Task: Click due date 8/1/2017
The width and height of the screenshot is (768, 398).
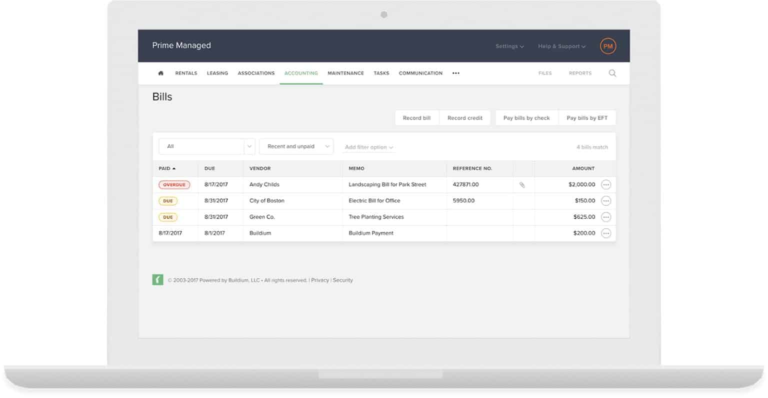Action: coord(215,233)
